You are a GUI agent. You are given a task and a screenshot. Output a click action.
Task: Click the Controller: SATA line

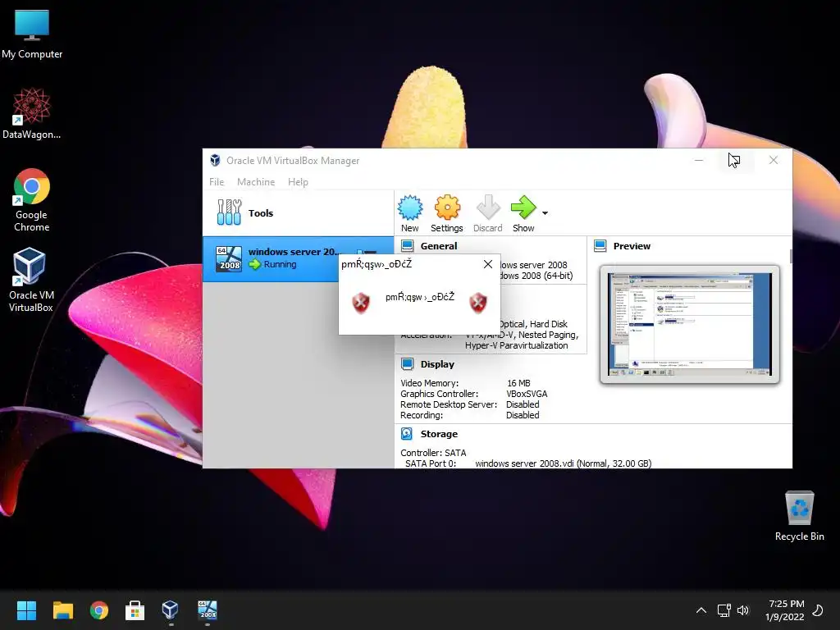pyautogui.click(x=433, y=453)
